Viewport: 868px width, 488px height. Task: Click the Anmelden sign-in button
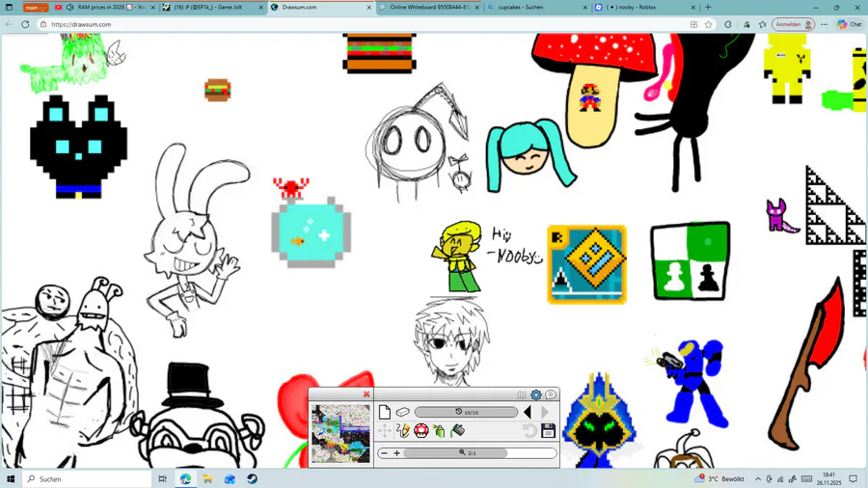(794, 24)
